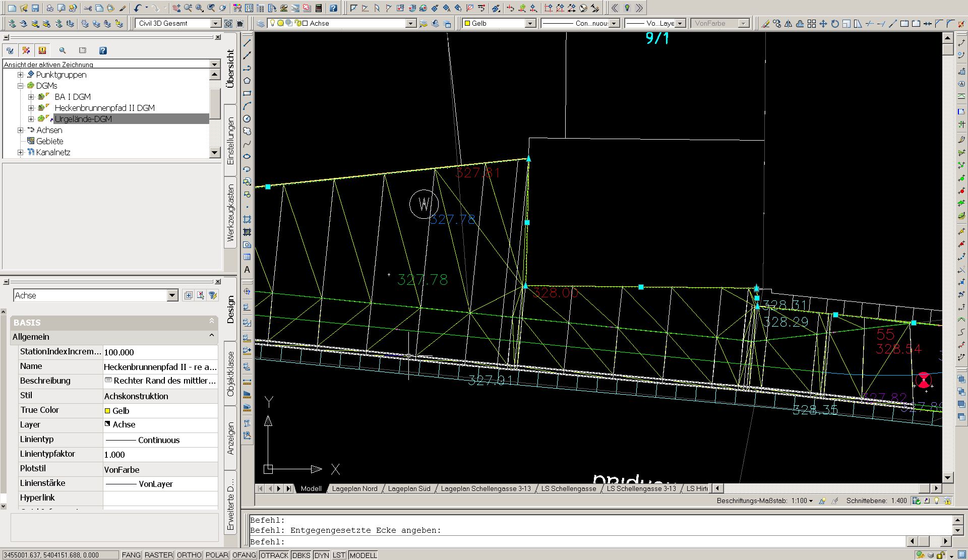Expand the Kanalnetz tree node

pyautogui.click(x=21, y=152)
